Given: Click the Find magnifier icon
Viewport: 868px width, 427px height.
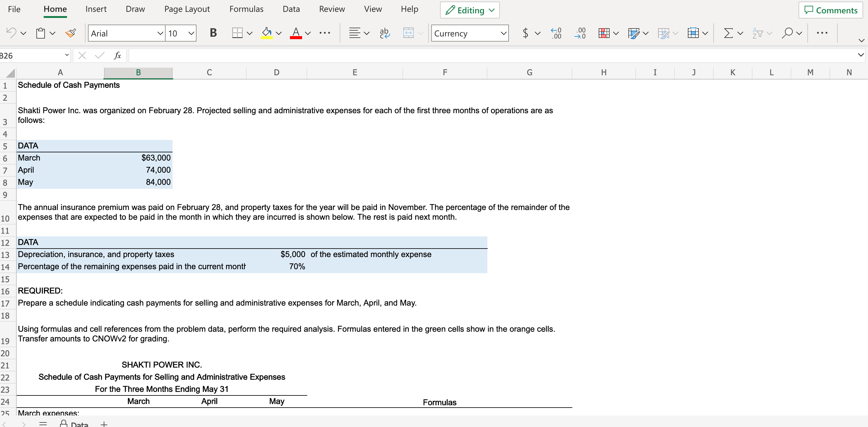Looking at the screenshot, I should pyautogui.click(x=787, y=33).
